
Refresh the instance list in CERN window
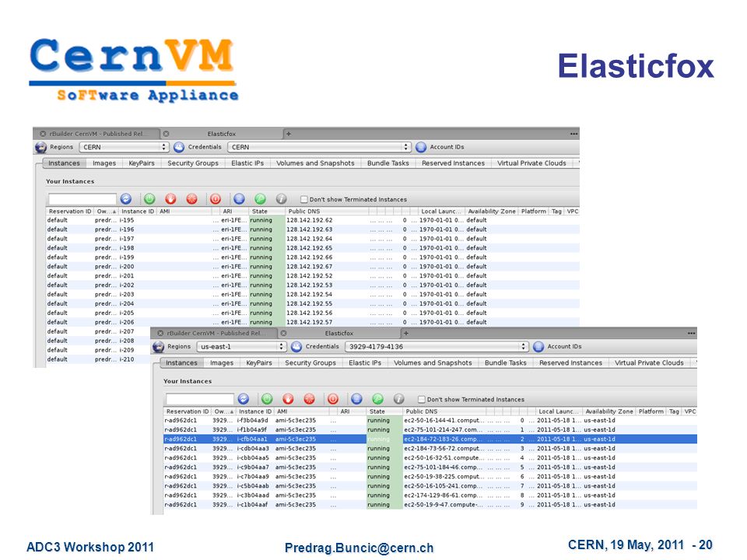pos(126,199)
